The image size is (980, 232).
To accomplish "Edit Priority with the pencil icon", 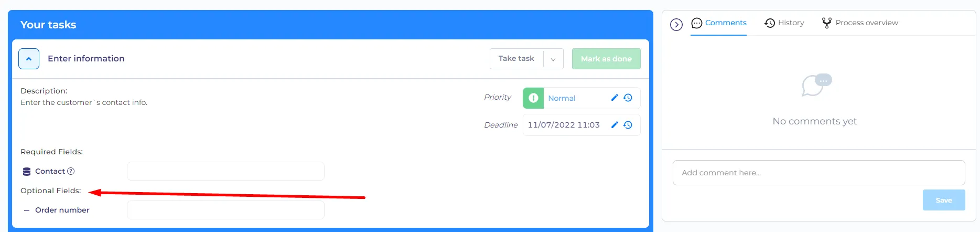I will 615,98.
